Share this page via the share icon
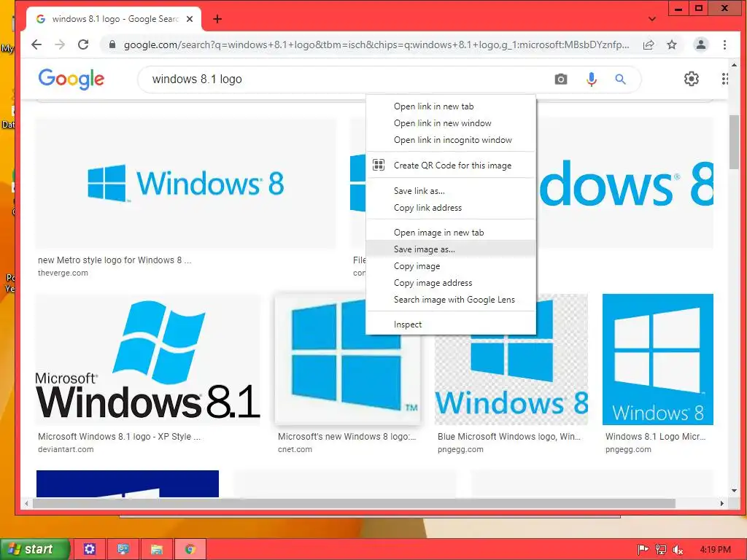Screen dimensions: 747x560 click(649, 44)
